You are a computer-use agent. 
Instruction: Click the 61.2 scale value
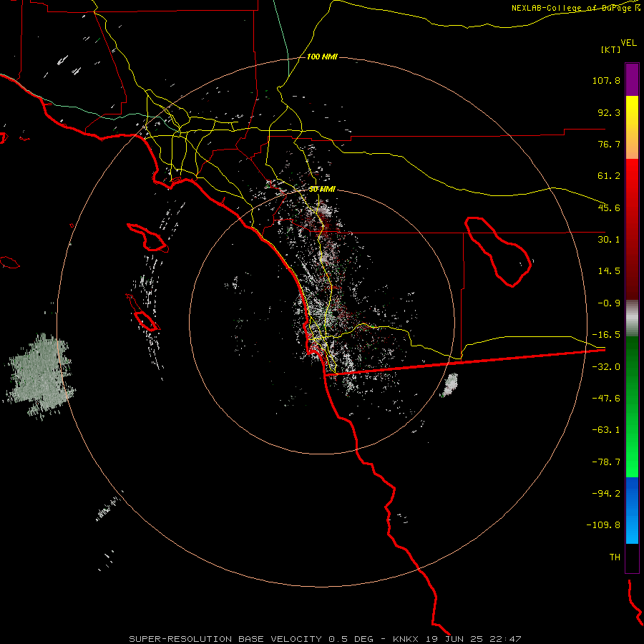tap(609, 176)
